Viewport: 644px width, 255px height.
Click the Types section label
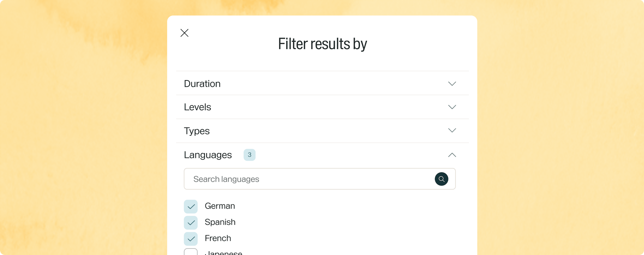click(197, 131)
